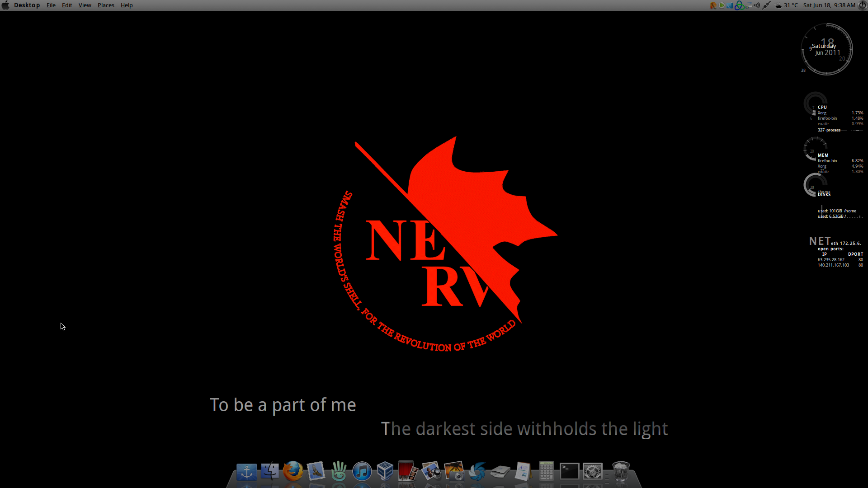Open Finder from the dock
Screen dimensions: 868x488
coord(270,471)
